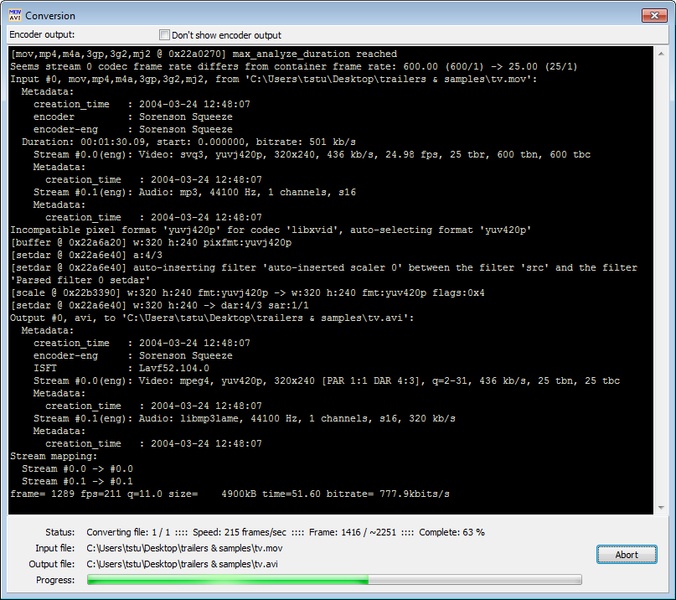The image size is (676, 600).
Task: Click the MOV AVI app icon in title bar
Action: tap(15, 15)
